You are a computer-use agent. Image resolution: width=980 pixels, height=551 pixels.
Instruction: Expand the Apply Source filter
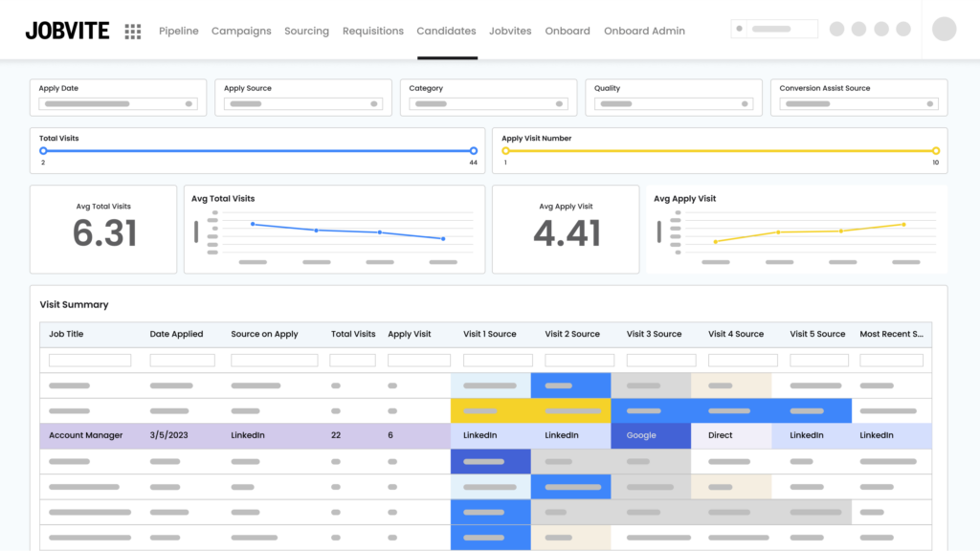[x=303, y=103]
